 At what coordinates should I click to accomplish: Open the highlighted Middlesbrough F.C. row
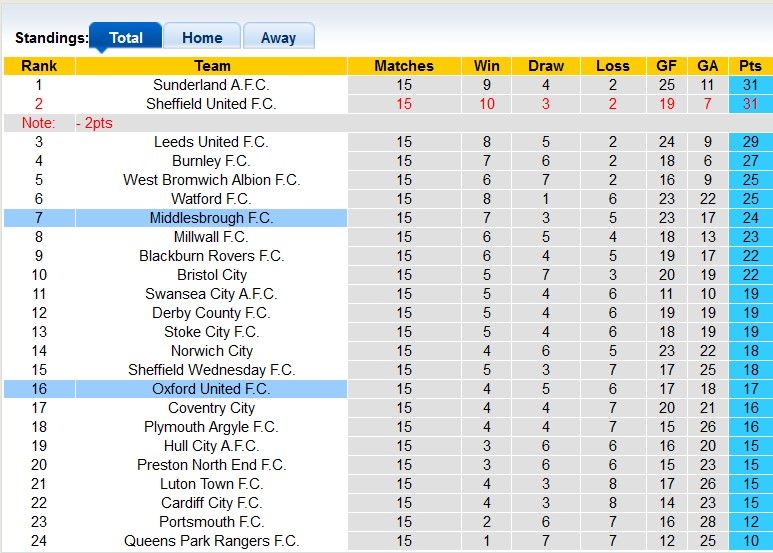(211, 218)
